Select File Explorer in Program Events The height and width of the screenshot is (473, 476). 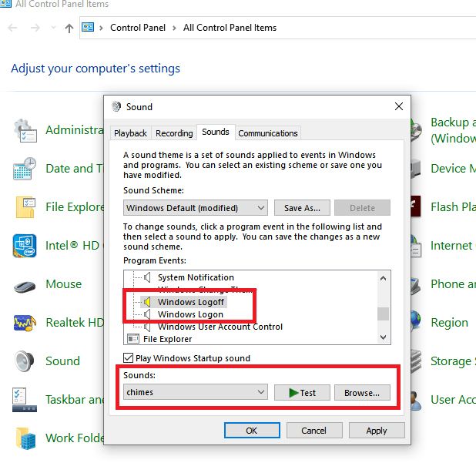tap(167, 339)
